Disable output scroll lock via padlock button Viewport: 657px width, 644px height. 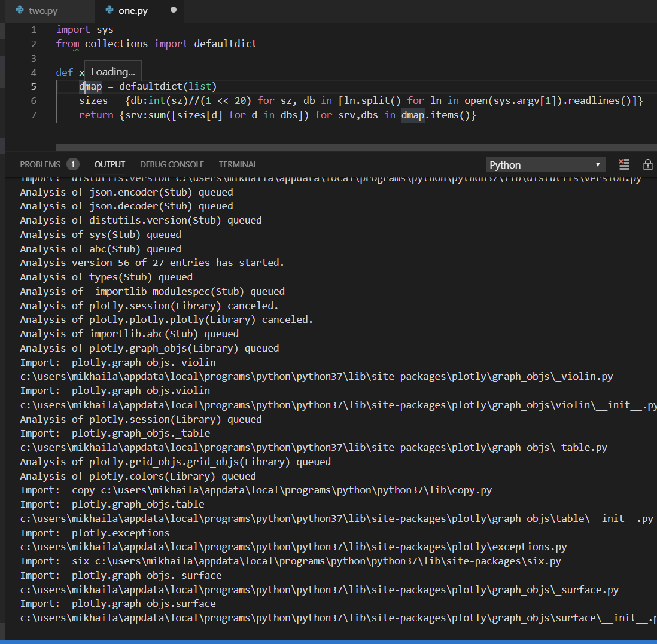(x=647, y=164)
